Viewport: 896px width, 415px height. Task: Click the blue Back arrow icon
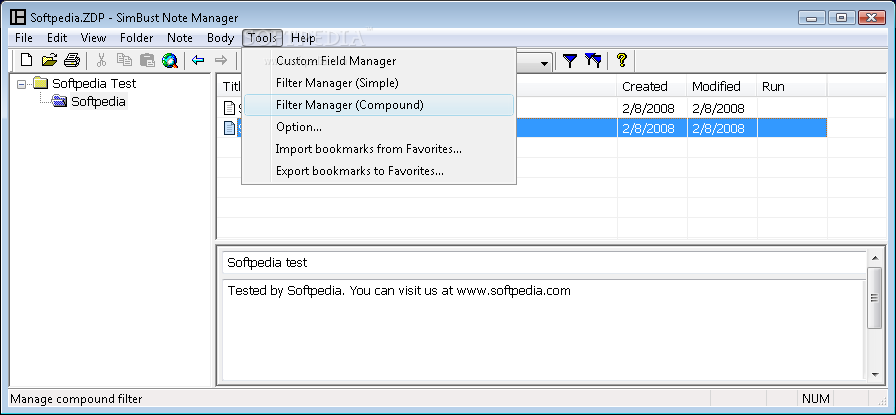[198, 60]
